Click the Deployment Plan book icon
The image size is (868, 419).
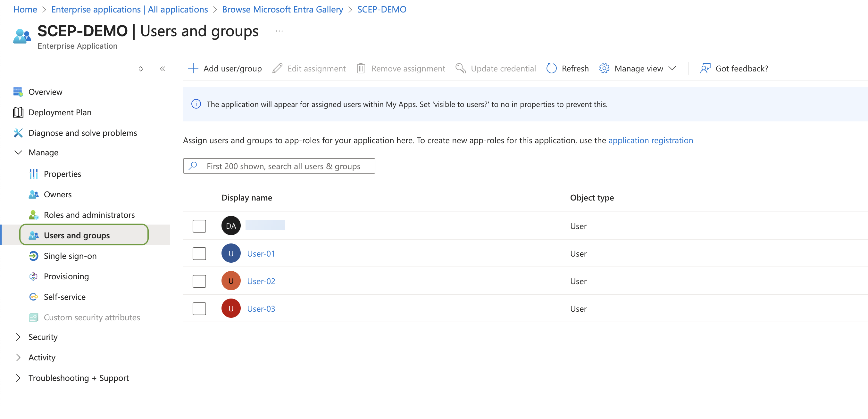tap(18, 112)
